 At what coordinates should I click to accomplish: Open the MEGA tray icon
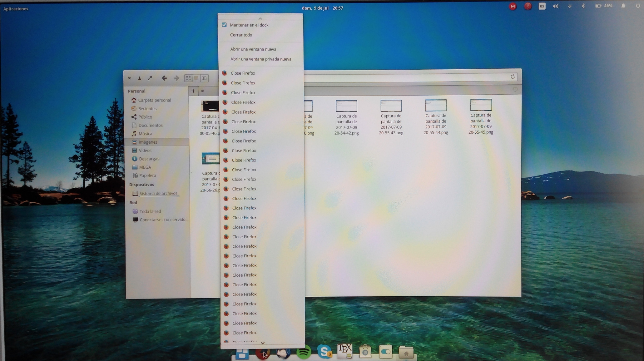513,7
